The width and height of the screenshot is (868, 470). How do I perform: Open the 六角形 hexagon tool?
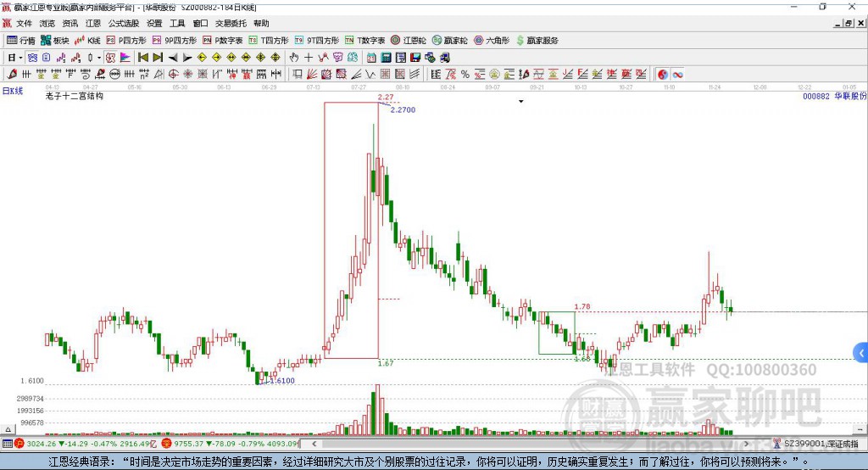492,41
